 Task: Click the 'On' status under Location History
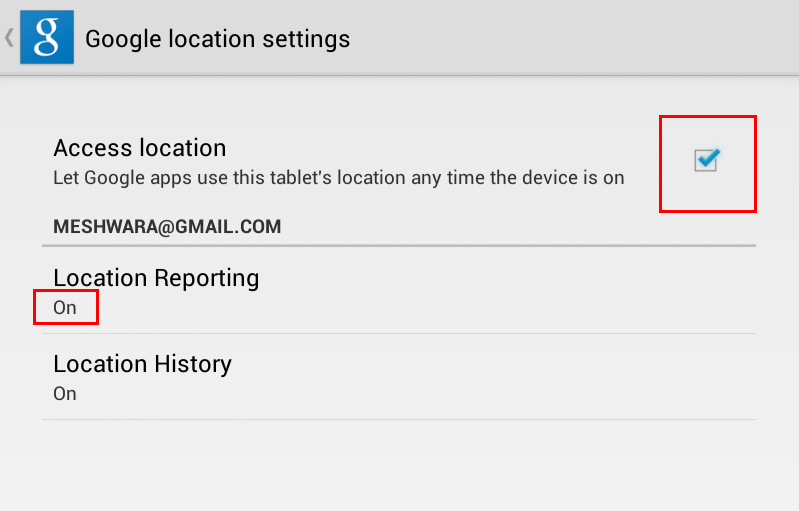pyautogui.click(x=65, y=394)
